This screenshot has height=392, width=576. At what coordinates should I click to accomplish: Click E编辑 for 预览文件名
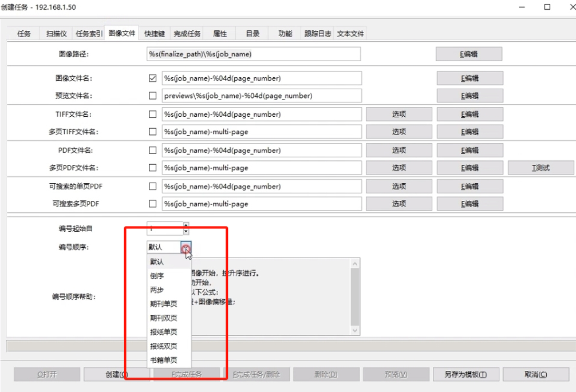(x=470, y=96)
